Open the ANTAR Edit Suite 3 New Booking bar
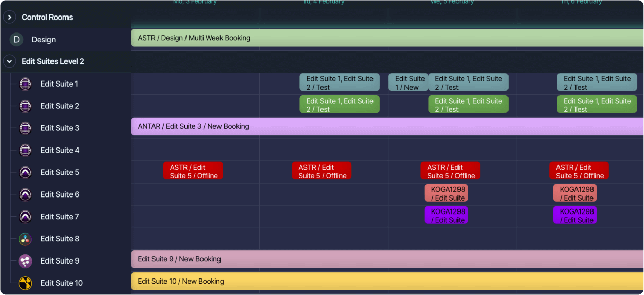Viewport: 644px width, 295px height. [387, 126]
